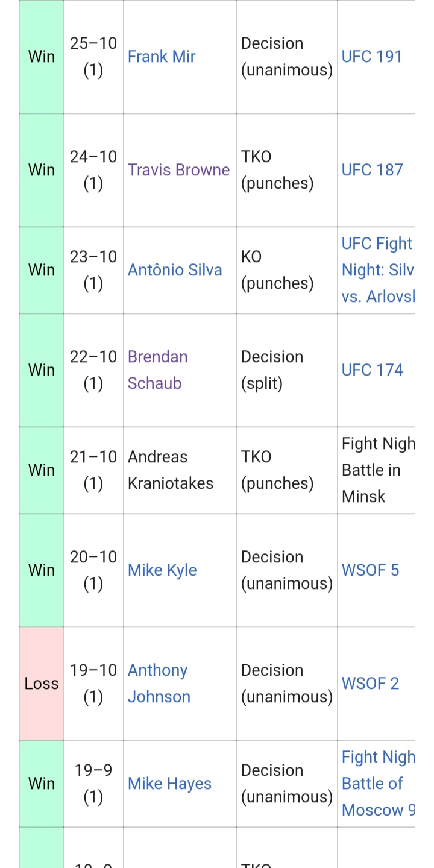
Task: Open the Frank Mir link
Action: click(162, 57)
